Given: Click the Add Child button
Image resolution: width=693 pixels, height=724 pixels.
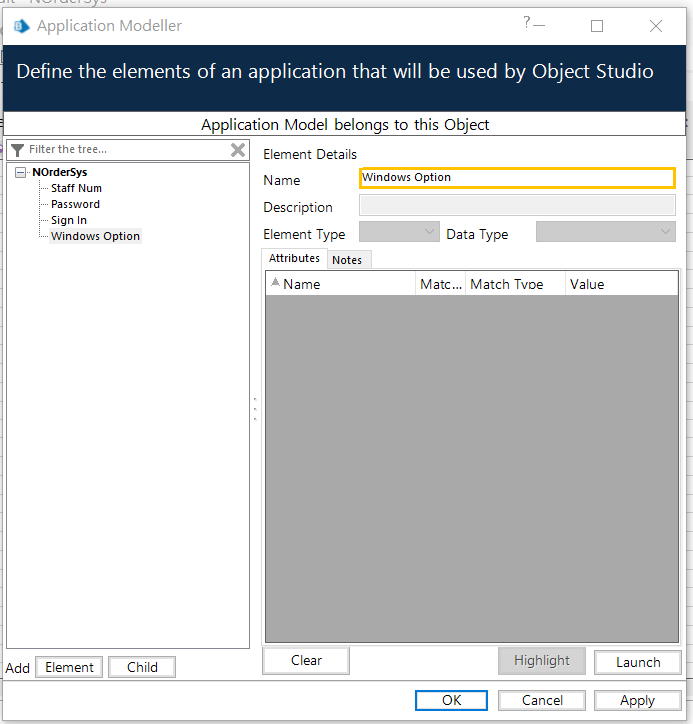Looking at the screenshot, I should [x=142, y=667].
